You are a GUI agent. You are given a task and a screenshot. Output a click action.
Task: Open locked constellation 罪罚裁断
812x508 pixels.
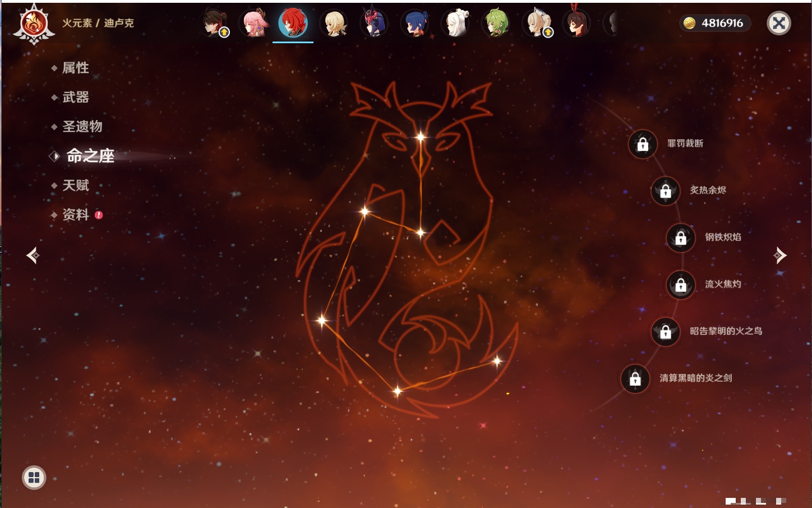[x=643, y=144]
